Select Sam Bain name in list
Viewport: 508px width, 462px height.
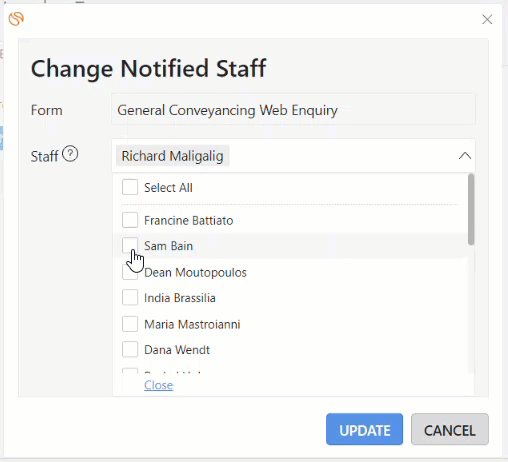[168, 246]
